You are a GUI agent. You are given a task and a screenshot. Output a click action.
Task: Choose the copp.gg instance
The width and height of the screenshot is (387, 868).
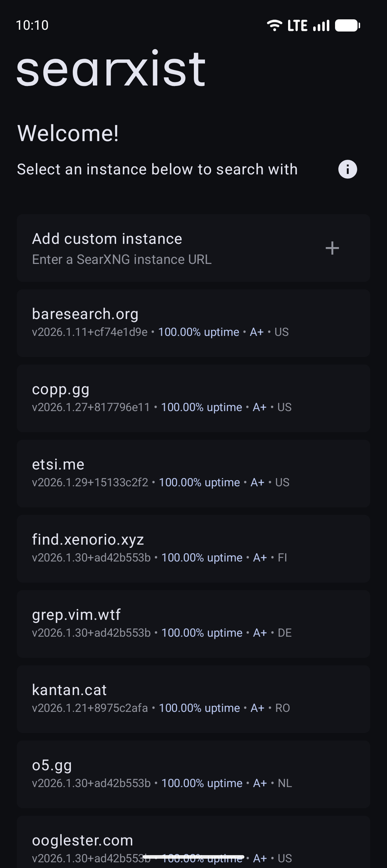(193, 398)
